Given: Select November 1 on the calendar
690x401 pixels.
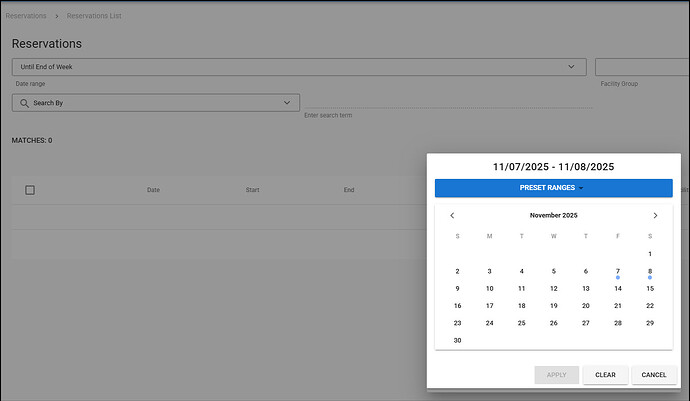Looking at the screenshot, I should 650,254.
